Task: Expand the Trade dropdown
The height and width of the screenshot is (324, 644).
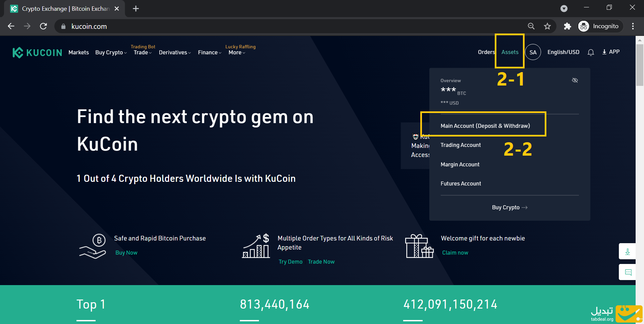Action: (x=143, y=53)
